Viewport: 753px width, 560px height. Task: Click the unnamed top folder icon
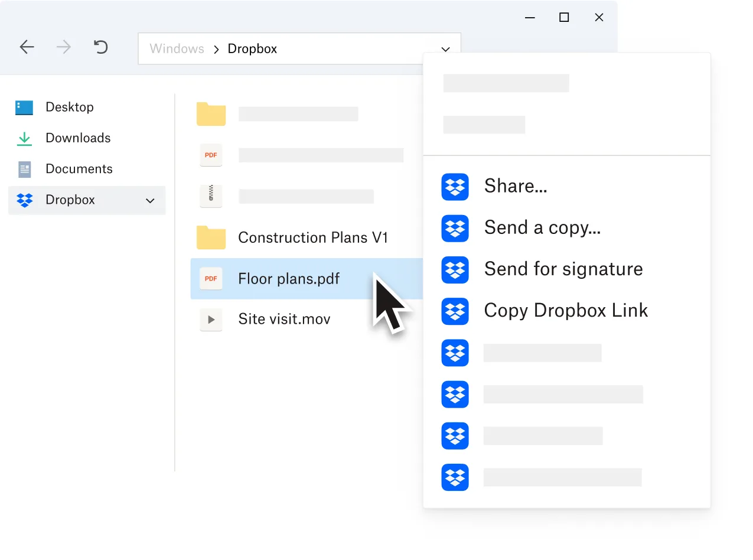[x=211, y=114]
